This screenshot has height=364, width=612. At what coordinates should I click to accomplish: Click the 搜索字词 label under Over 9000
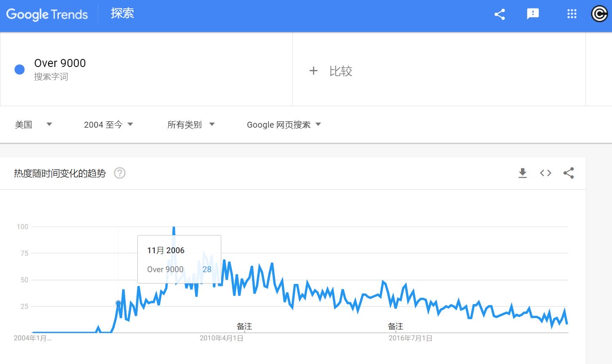[51, 77]
